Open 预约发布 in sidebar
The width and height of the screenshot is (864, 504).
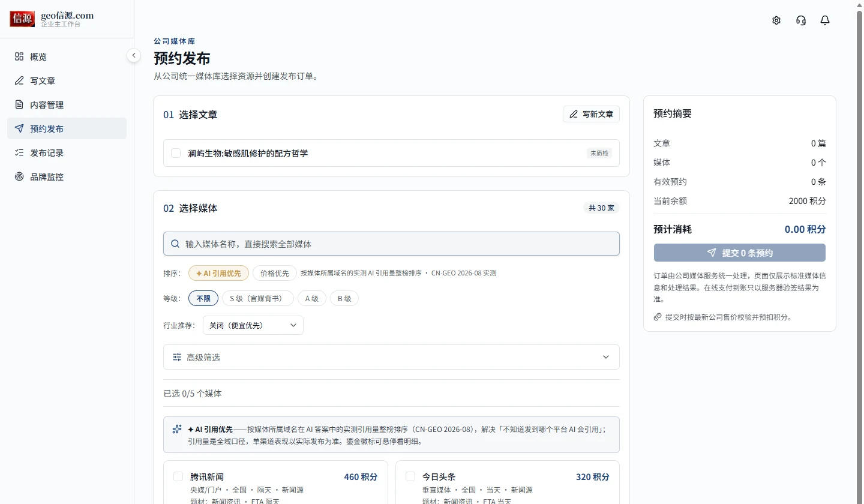click(x=67, y=128)
